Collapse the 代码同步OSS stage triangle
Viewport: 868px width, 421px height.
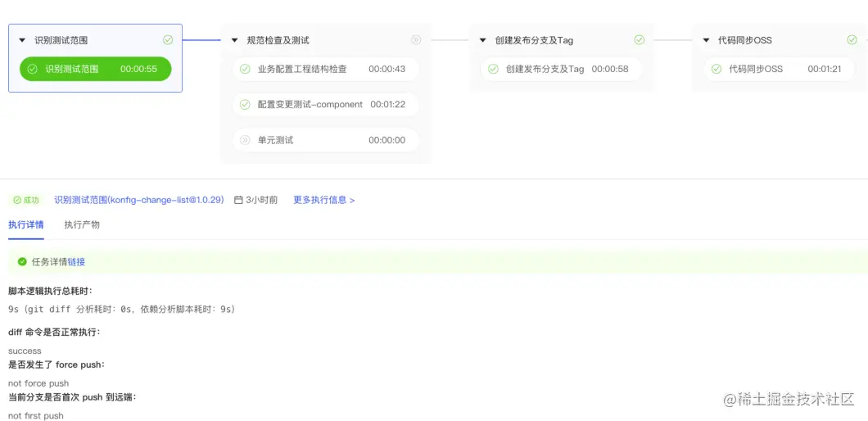click(706, 40)
